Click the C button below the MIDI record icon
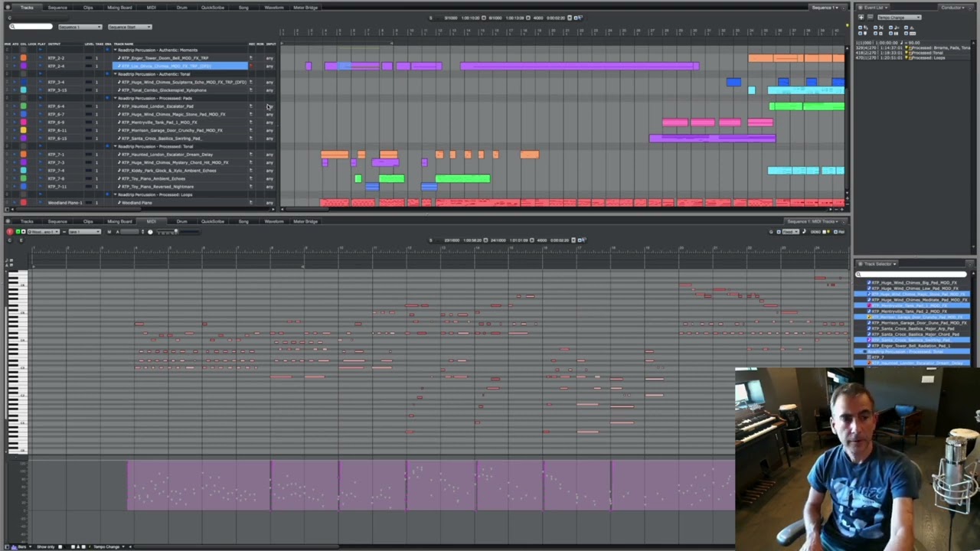Viewport: 980px width, 551px height. tap(10, 240)
